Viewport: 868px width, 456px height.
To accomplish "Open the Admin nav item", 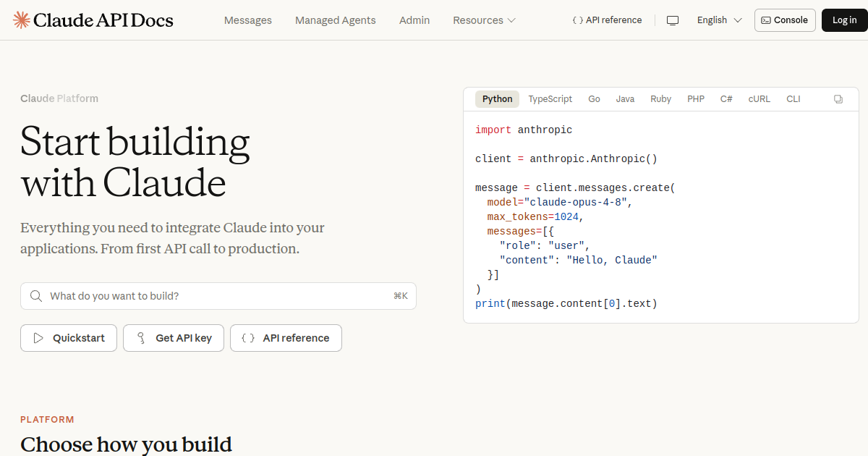I will tap(414, 20).
